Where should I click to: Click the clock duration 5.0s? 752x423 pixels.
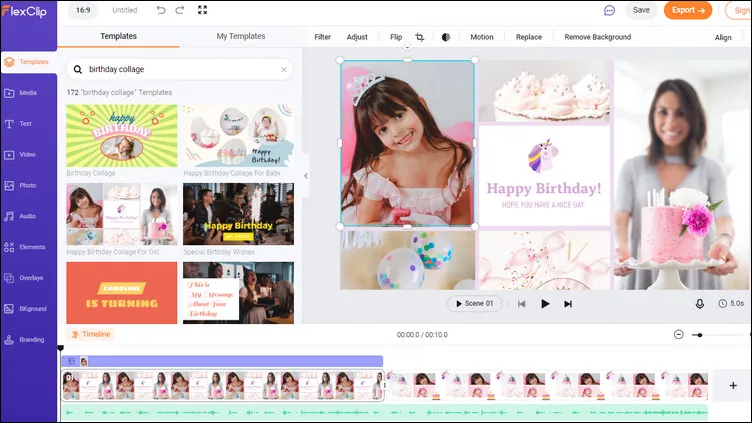[731, 304]
